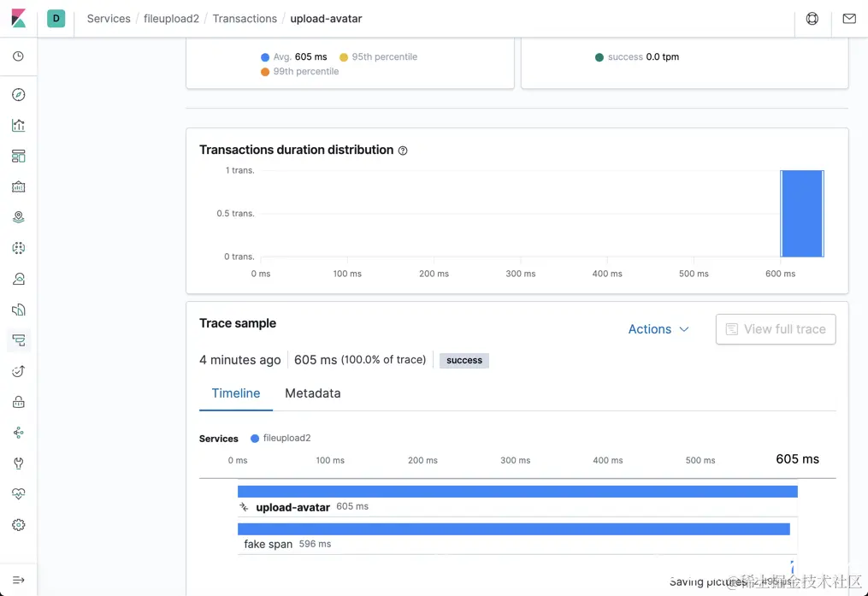Show help for Transactions duration distribution

403,150
